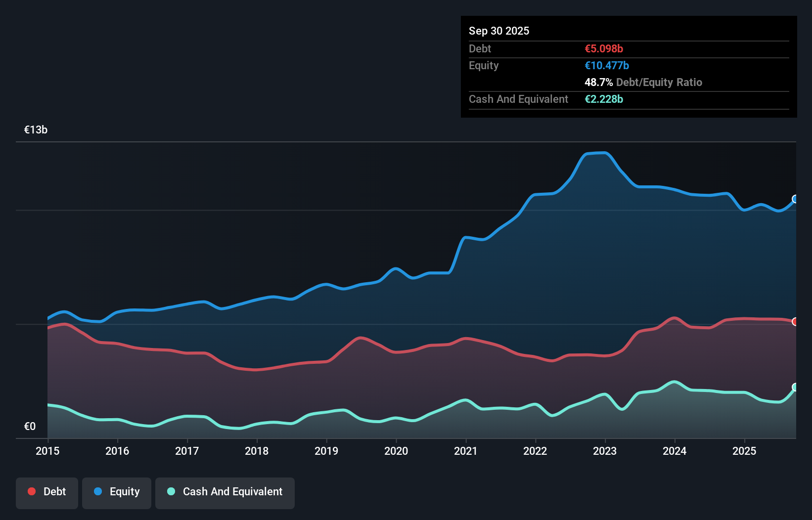Viewport: 812px width, 520px height.
Task: Click the blue Equity legend dot
Action: [98, 491]
